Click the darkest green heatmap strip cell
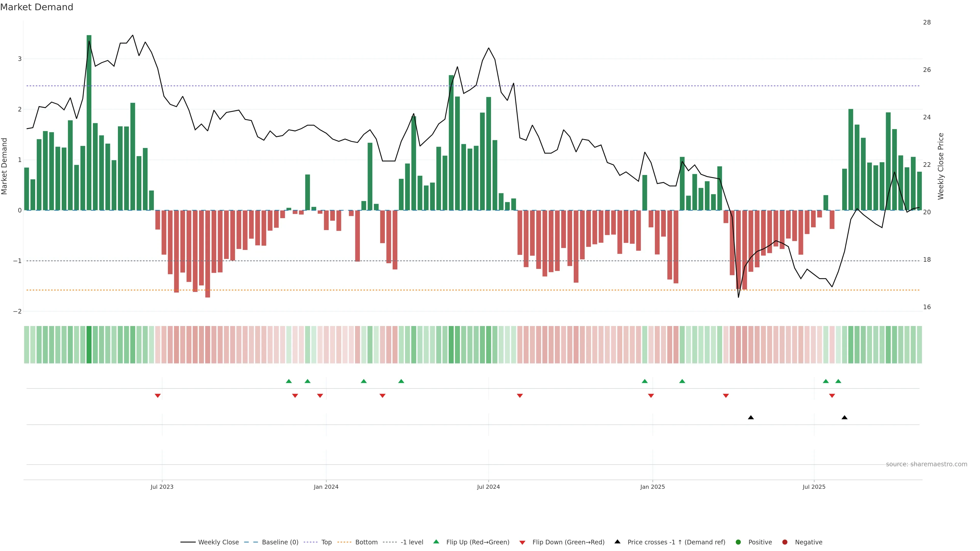Image resolution: width=980 pixels, height=551 pixels. pos(89,345)
